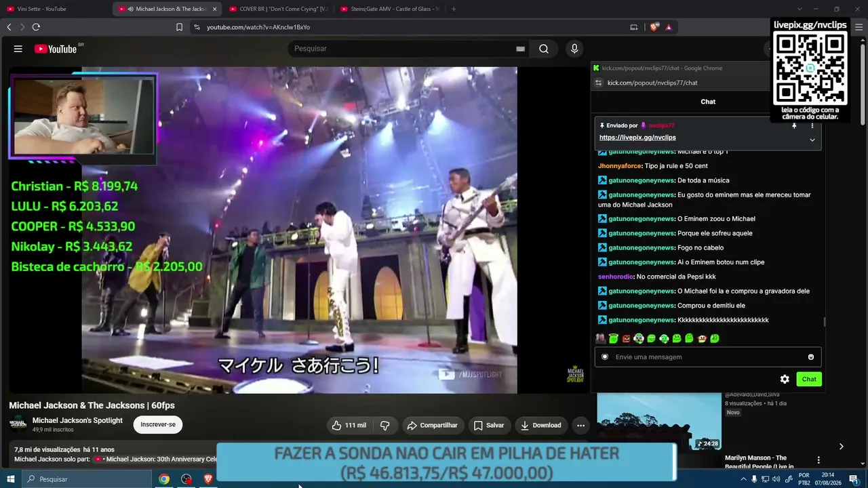Click the system tray volume speaker icon
Viewport: 868px width, 488px height.
pos(776,479)
